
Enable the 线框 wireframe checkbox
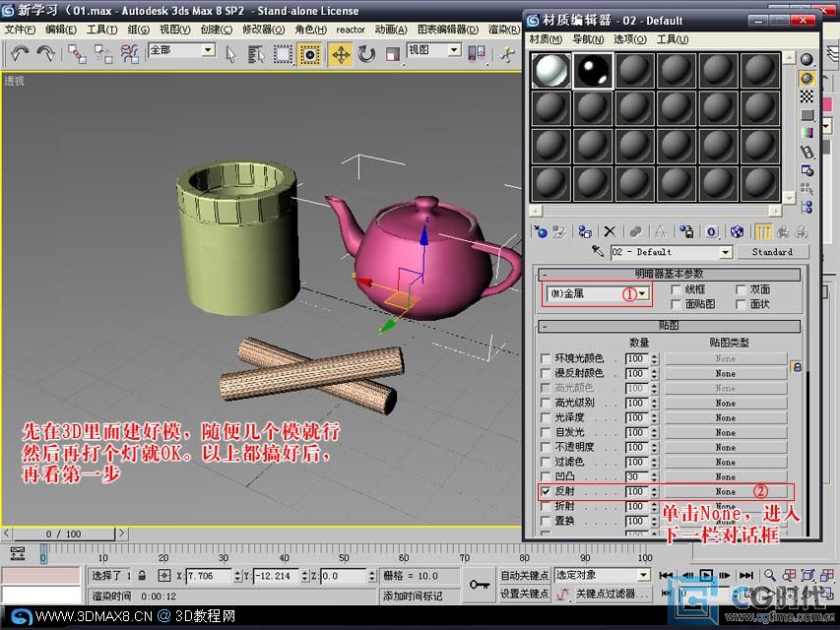tap(677, 289)
